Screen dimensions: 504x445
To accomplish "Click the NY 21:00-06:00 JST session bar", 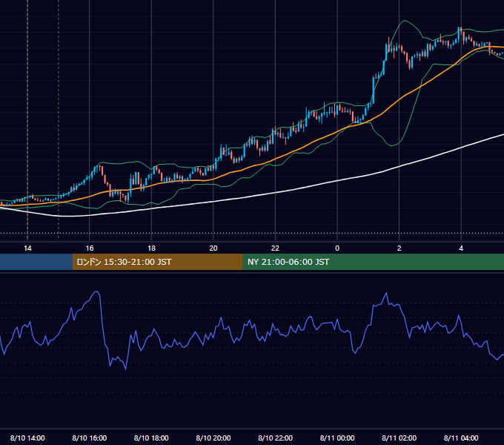I will pyautogui.click(x=373, y=262).
